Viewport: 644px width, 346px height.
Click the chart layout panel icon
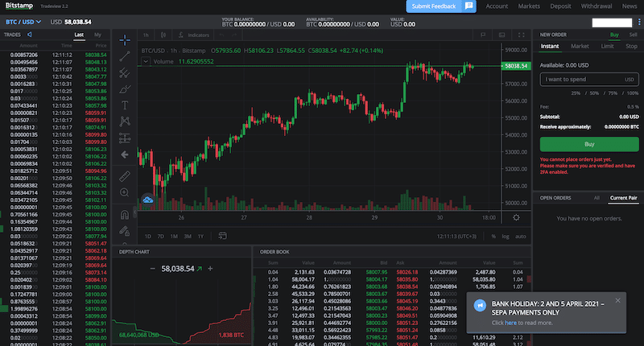click(502, 35)
